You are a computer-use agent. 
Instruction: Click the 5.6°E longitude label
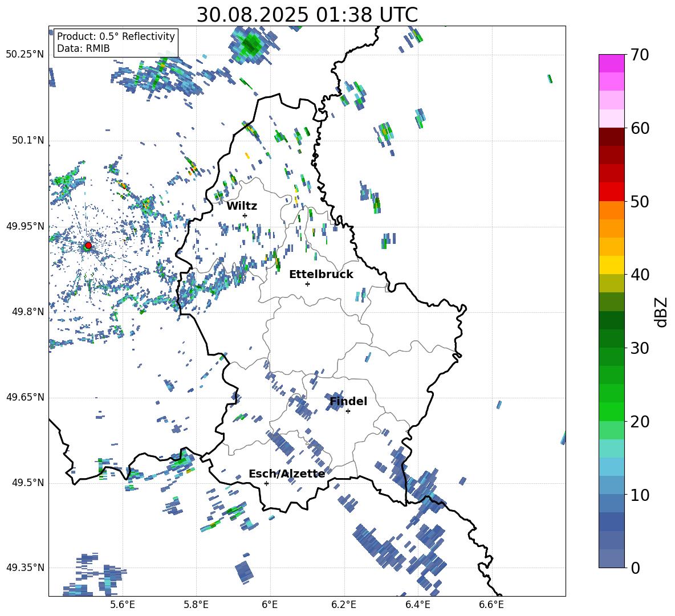coord(123,605)
